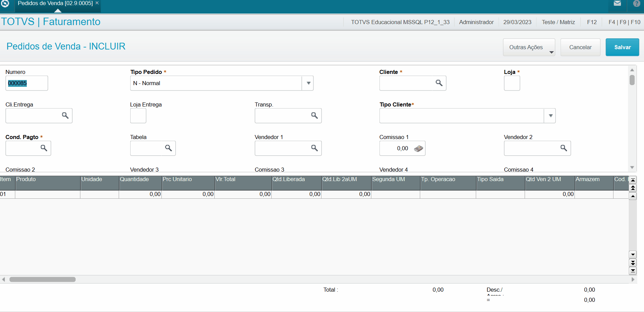Screen dimensions: 644x312
Task: Click the Vlr.Total column header
Action: click(243, 183)
